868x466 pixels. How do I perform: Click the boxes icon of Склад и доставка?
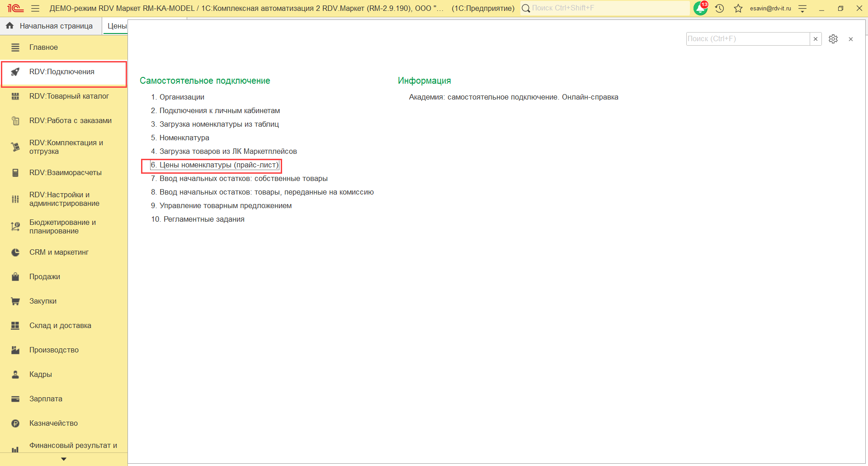coord(15,325)
